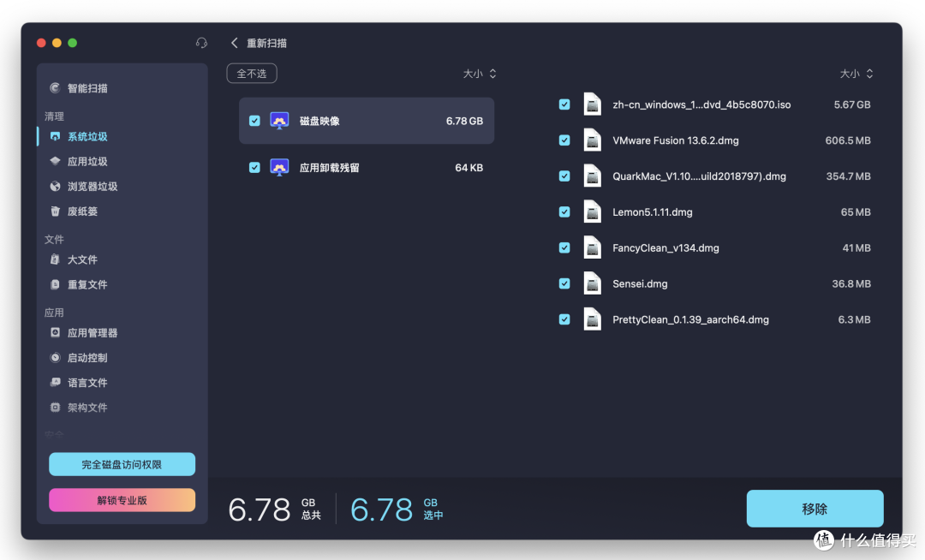
Task: Click the 完全磁盘访问权限 button
Action: pyautogui.click(x=122, y=464)
